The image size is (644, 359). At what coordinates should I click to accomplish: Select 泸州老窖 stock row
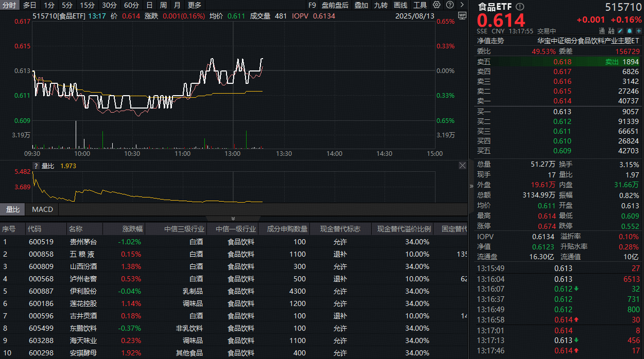(x=234, y=279)
